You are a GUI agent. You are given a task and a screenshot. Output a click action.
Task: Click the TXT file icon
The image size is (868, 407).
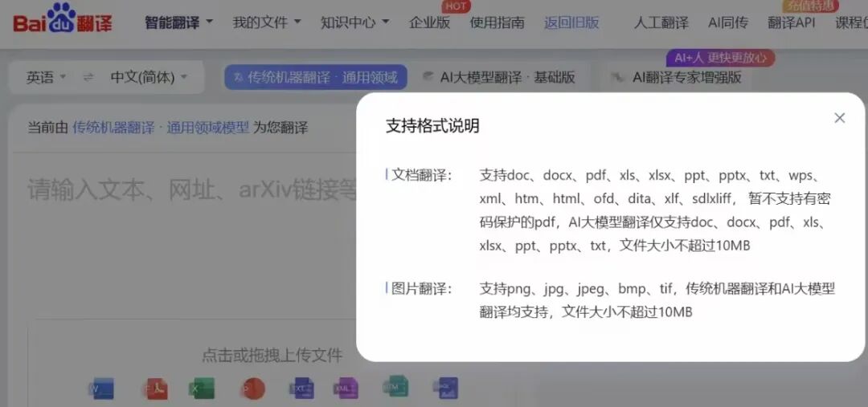[x=301, y=389]
